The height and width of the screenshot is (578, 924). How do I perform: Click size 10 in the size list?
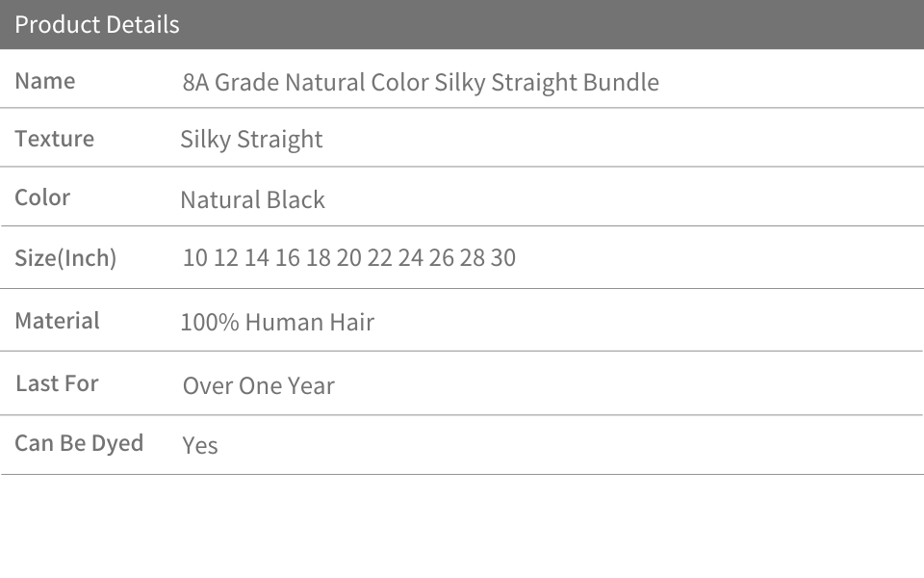click(x=195, y=258)
